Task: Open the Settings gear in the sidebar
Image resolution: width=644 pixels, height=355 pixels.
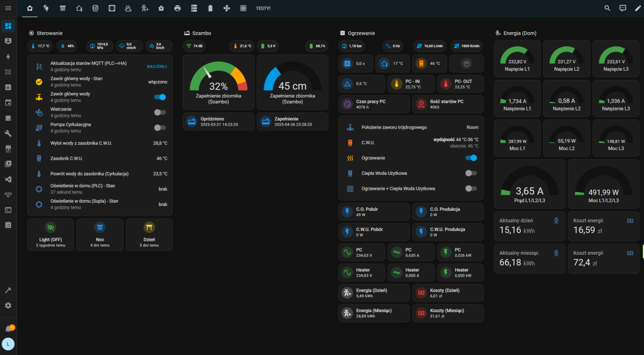Action: [8, 305]
